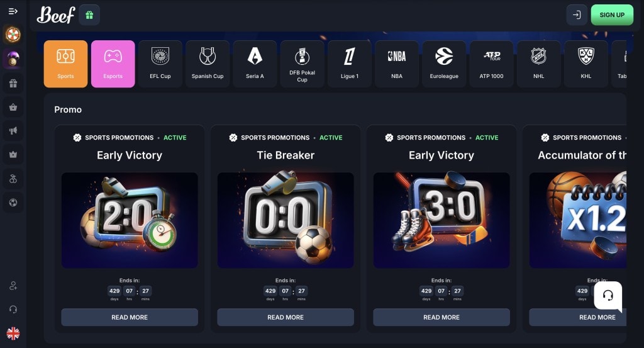Open the green gift box bonuses icon
The image size is (644, 348).
click(x=89, y=15)
